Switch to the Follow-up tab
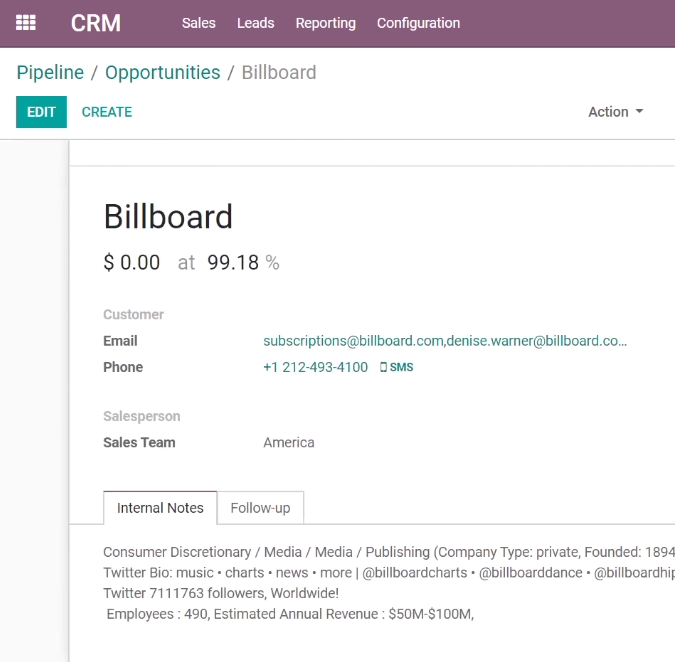Screen dimensions: 675x662 [x=260, y=508]
